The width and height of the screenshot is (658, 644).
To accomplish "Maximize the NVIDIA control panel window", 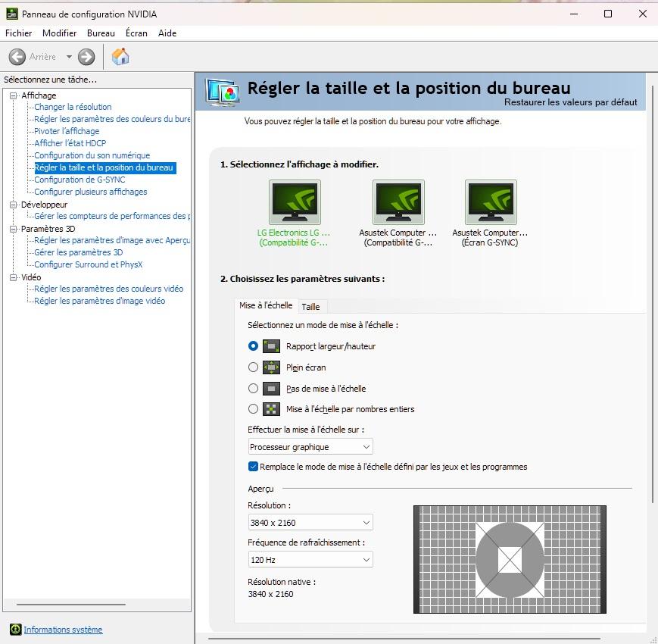I will (607, 14).
